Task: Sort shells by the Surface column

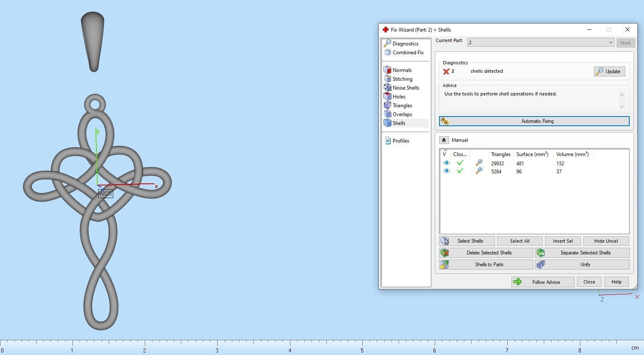Action: click(533, 154)
